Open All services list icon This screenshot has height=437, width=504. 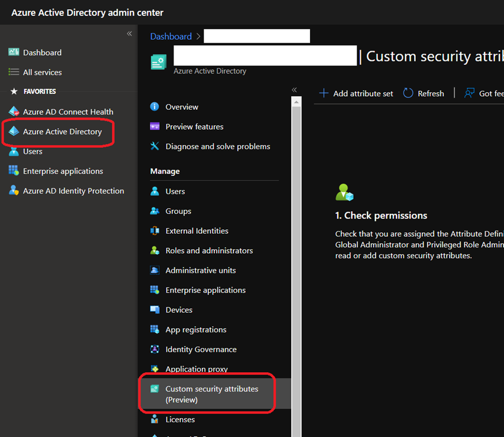click(14, 72)
